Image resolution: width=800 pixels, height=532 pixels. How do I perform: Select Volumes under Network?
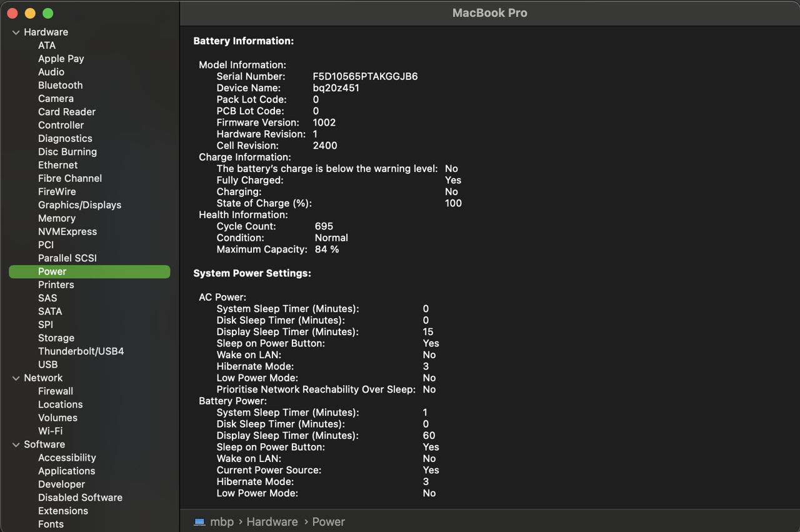[58, 418]
